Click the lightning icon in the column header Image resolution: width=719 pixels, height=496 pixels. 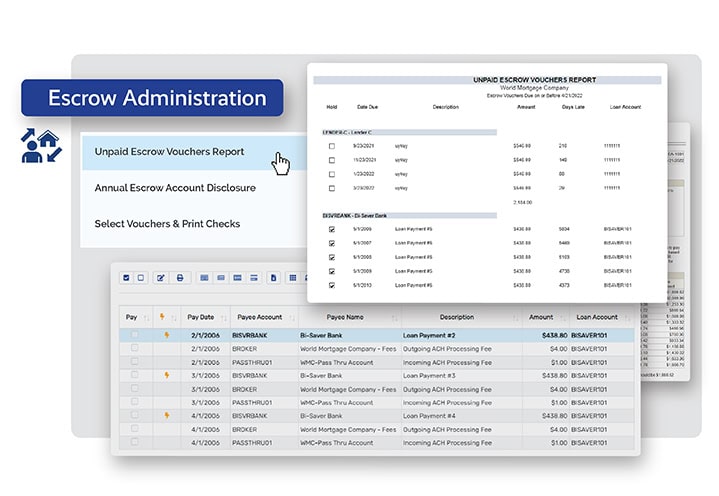point(162,317)
